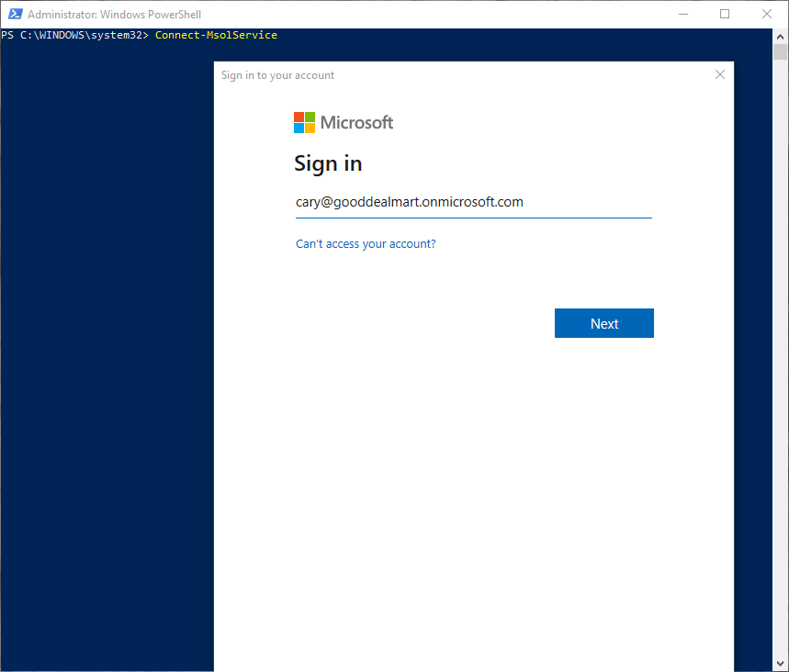Click the Microsoft wordmark text
The width and height of the screenshot is (789, 672).
pos(356,122)
